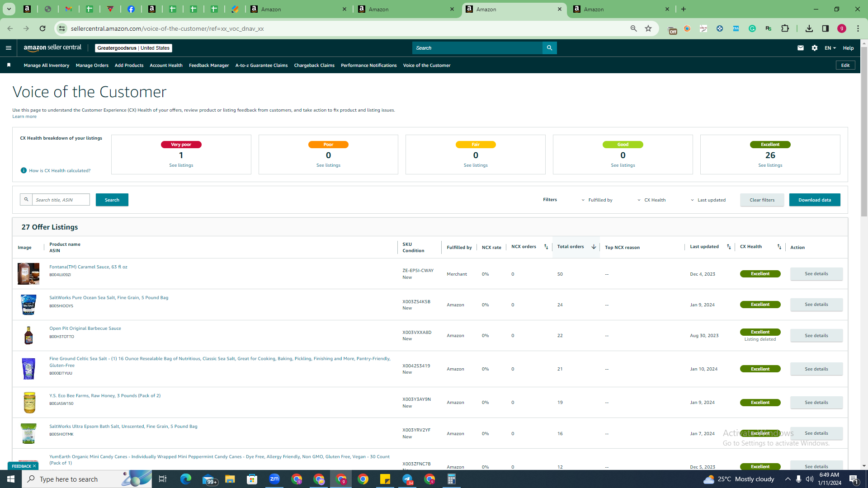Open the messages envelope icon
This screenshot has height=488, width=868.
(801, 48)
